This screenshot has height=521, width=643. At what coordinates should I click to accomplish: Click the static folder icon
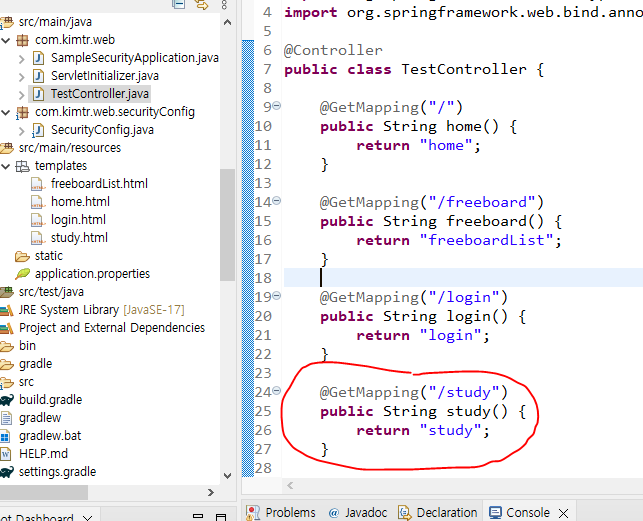point(22,256)
